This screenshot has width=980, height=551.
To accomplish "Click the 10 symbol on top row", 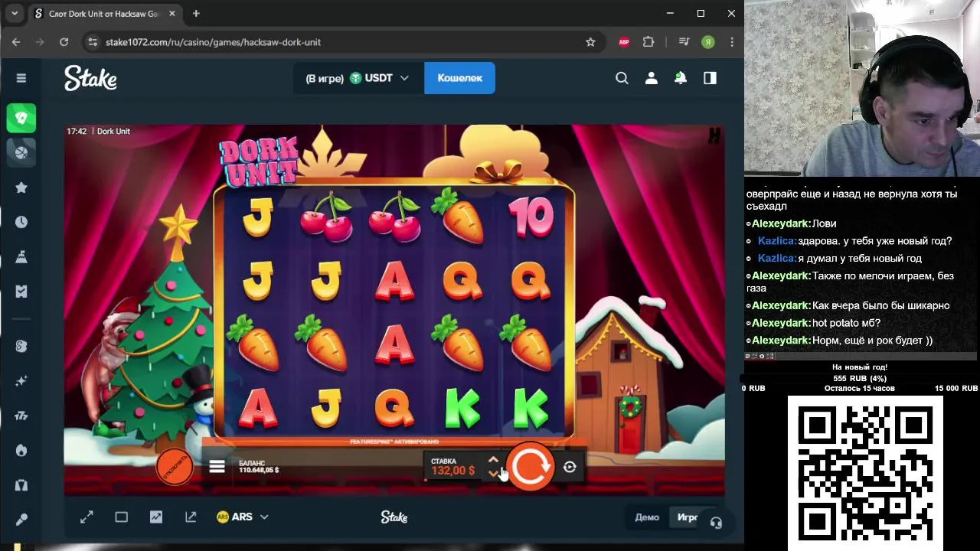I will 530,217.
